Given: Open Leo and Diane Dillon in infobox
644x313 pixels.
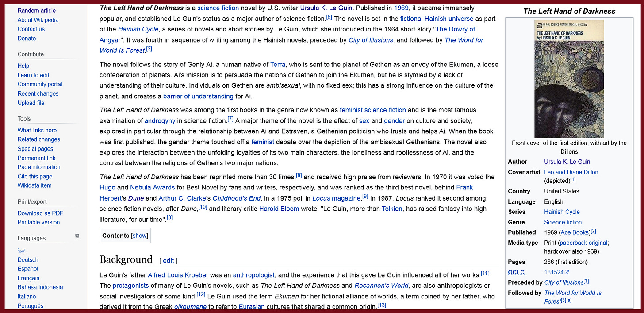Looking at the screenshot, I should pos(571,172).
